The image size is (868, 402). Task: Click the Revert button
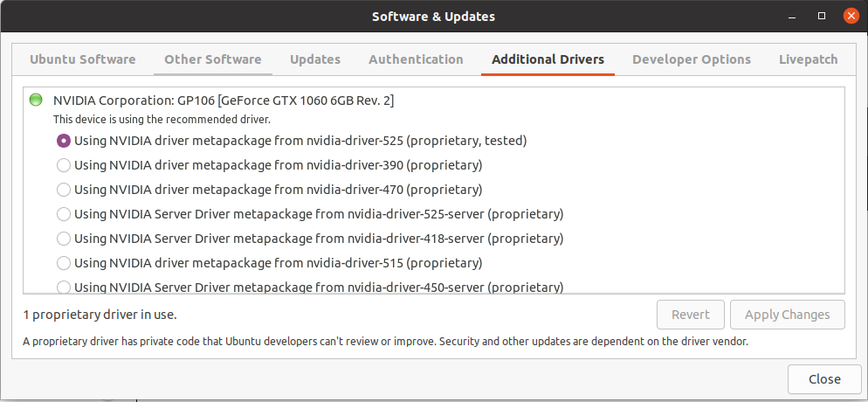(x=691, y=315)
